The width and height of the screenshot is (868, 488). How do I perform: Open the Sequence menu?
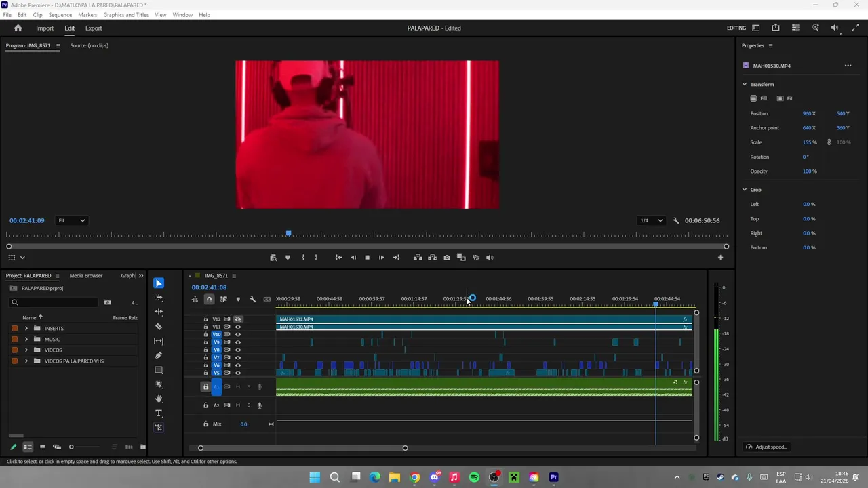60,15
